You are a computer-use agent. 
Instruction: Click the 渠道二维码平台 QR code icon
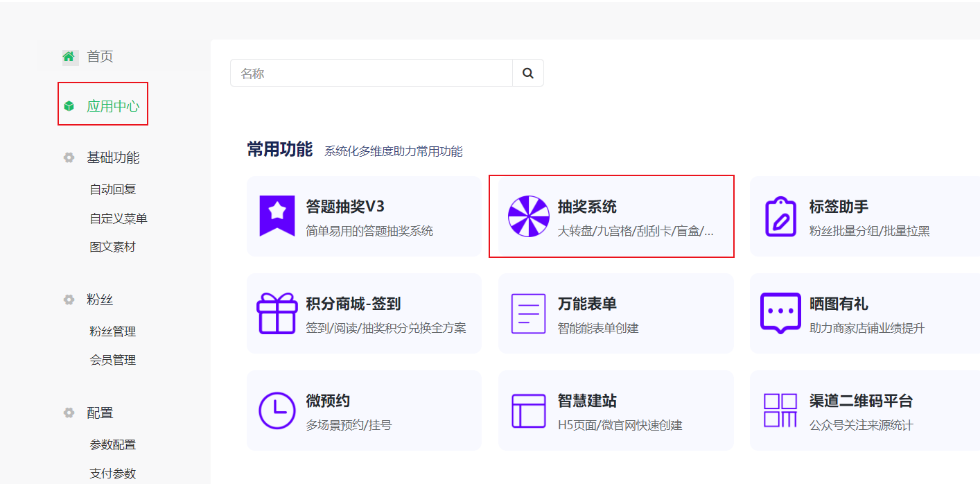pyautogui.click(x=780, y=410)
